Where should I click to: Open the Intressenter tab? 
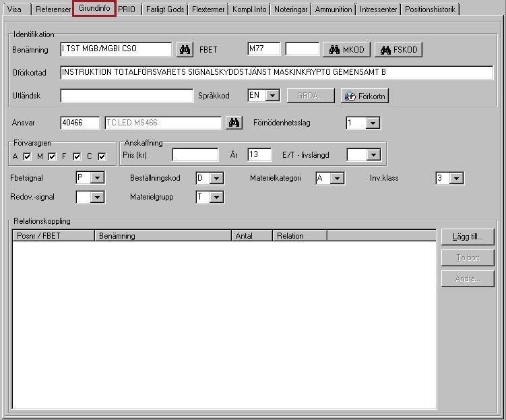coord(378,9)
